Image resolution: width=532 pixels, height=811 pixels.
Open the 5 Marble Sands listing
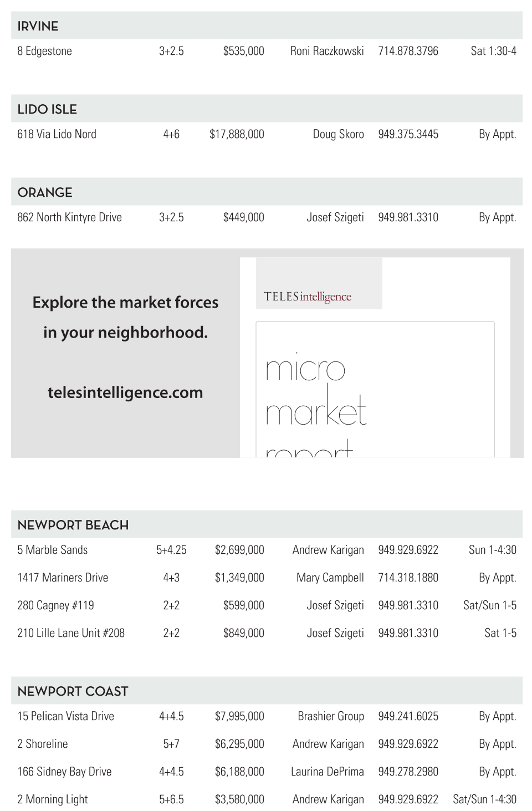pos(53,550)
